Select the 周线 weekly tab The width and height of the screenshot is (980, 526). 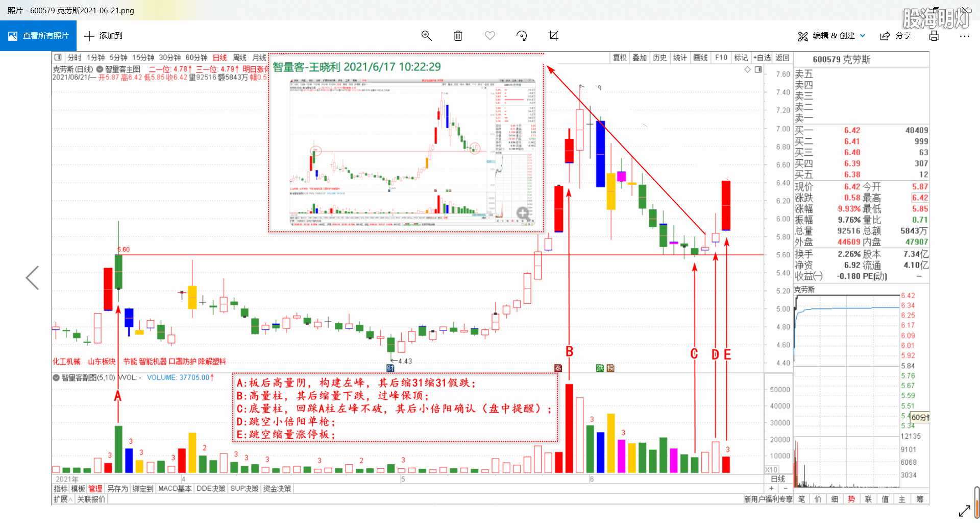239,58
